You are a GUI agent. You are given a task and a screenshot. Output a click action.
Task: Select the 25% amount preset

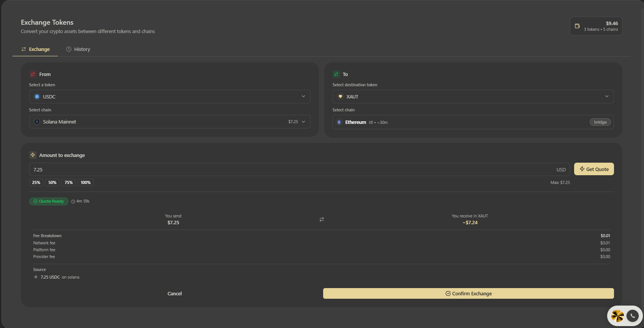(x=36, y=182)
